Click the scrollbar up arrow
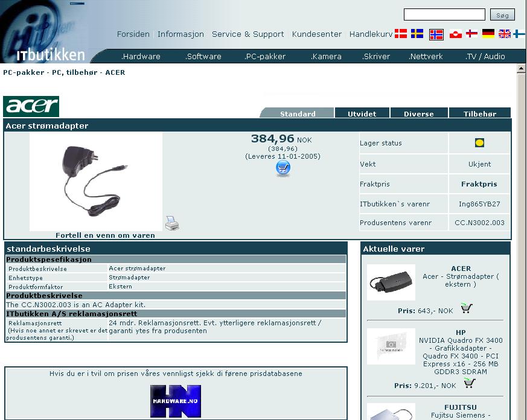Viewport: 527px width, 420px height. coord(522,68)
